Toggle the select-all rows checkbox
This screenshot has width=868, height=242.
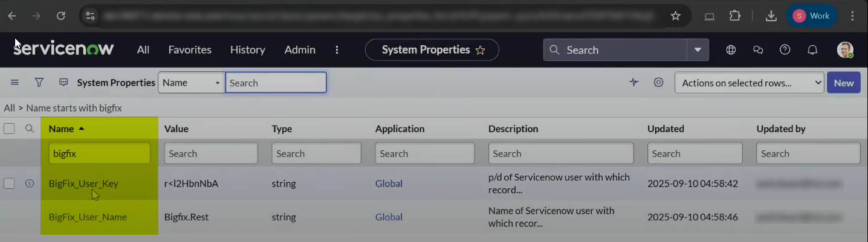coord(9,129)
